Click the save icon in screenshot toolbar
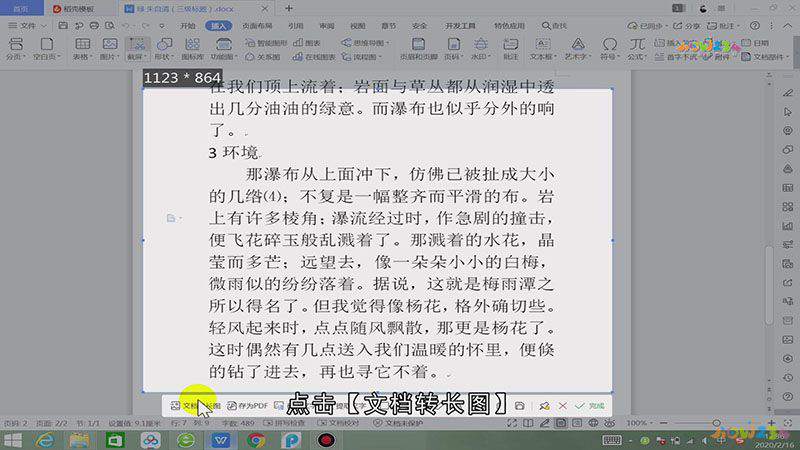Image resolution: width=800 pixels, height=450 pixels. 519,406
